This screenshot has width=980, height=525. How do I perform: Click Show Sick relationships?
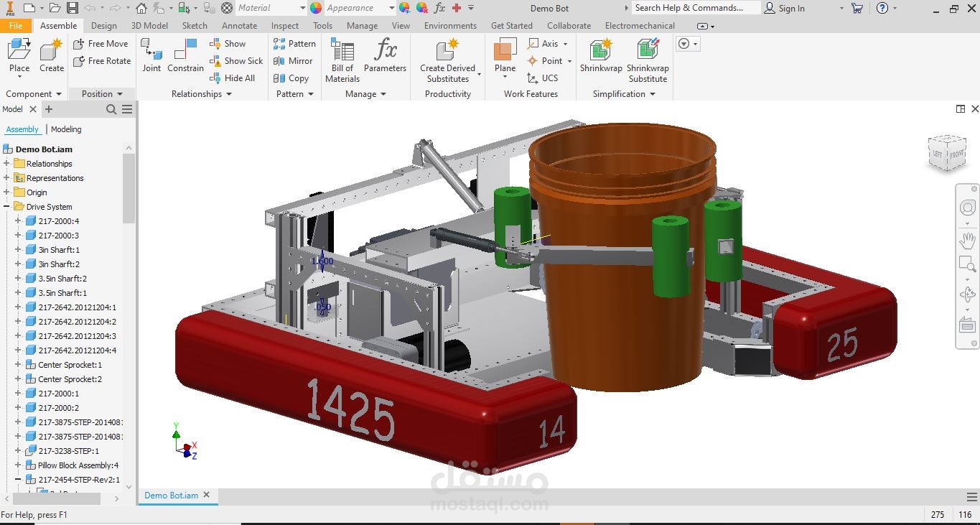(x=236, y=61)
